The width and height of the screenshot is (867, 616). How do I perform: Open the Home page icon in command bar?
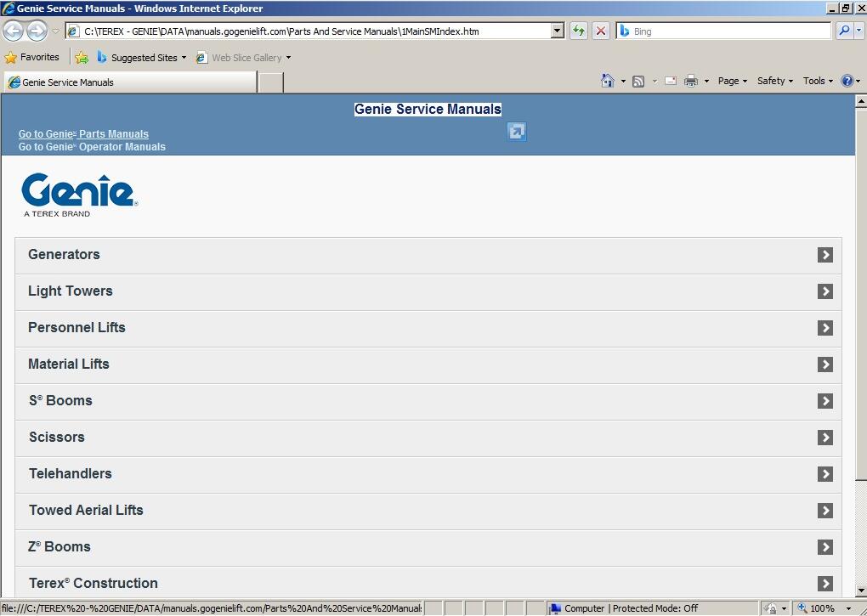click(607, 81)
